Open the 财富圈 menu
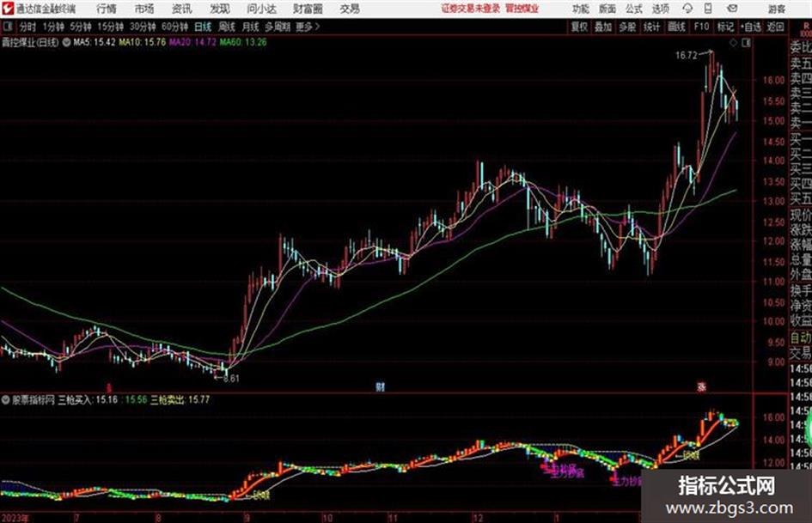Screen dimensions: 812x523 (x=308, y=9)
